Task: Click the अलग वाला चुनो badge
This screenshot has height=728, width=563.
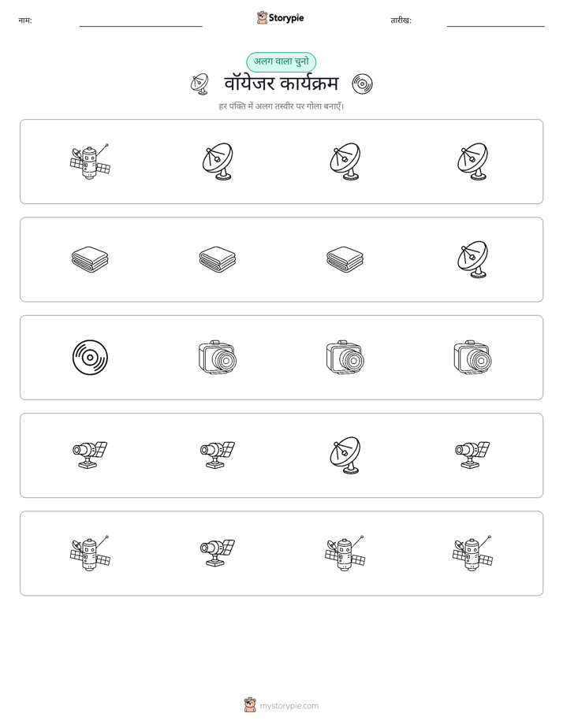Action: click(x=281, y=61)
